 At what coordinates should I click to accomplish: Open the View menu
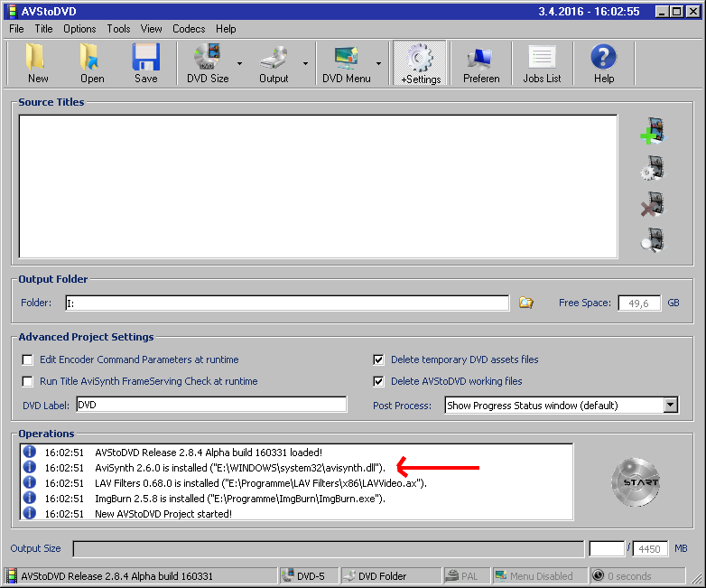click(151, 29)
